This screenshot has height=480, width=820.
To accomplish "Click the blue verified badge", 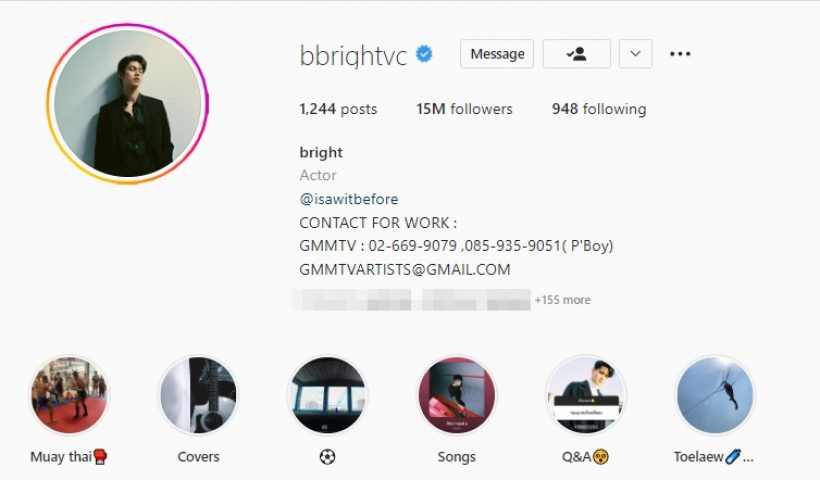I will [x=424, y=54].
